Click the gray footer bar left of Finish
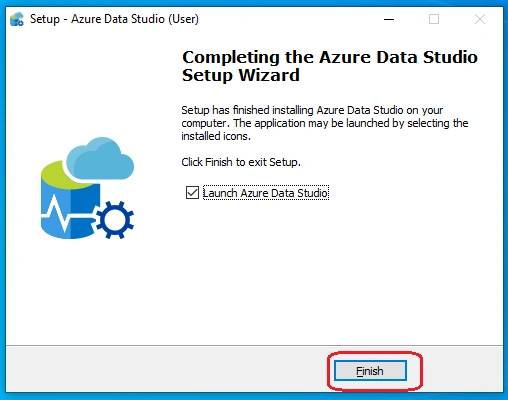The height and width of the screenshot is (400, 508). (x=167, y=369)
